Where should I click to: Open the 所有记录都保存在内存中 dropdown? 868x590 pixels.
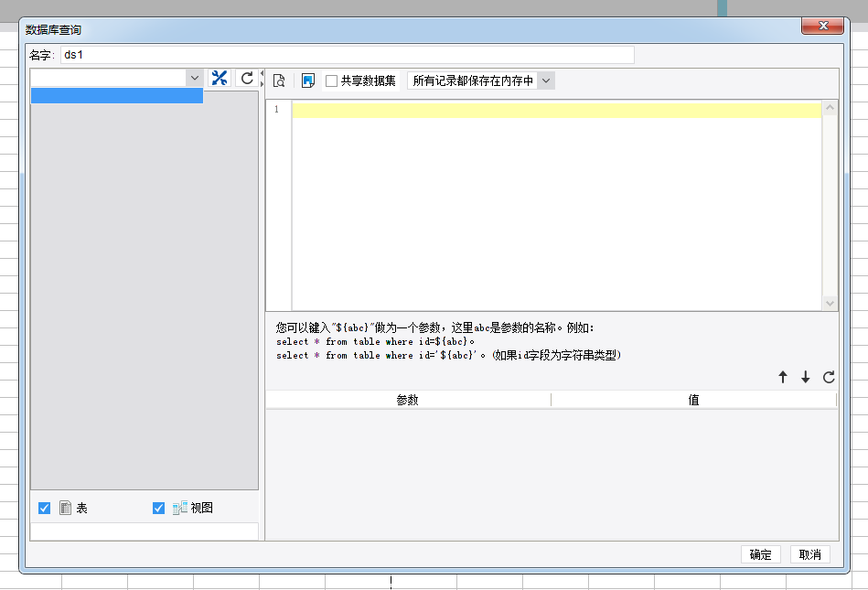[546, 80]
